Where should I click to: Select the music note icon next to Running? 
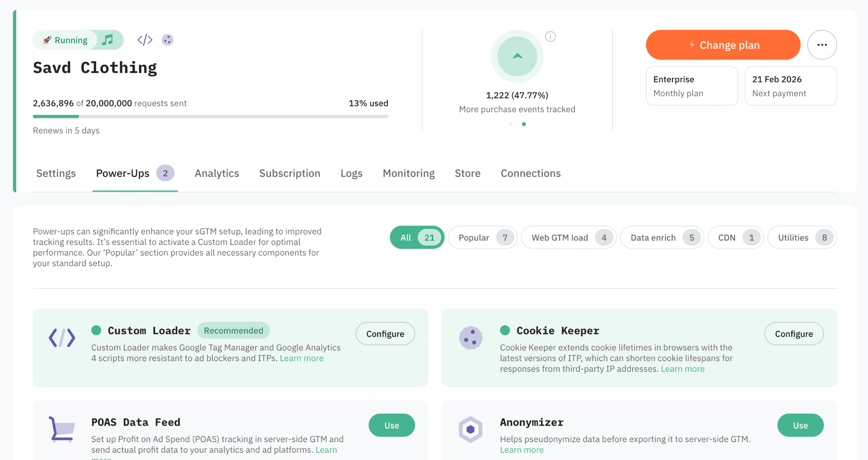coord(107,39)
